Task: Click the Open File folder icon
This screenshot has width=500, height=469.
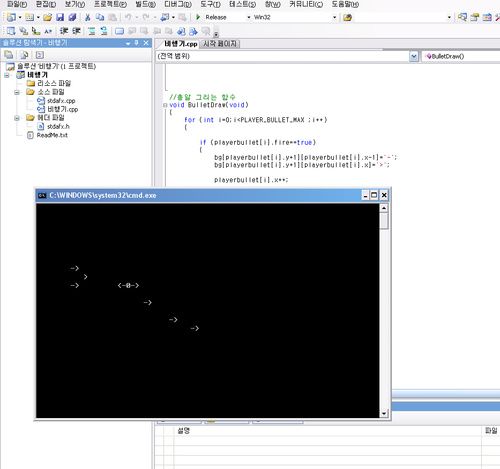Action: coord(47,17)
